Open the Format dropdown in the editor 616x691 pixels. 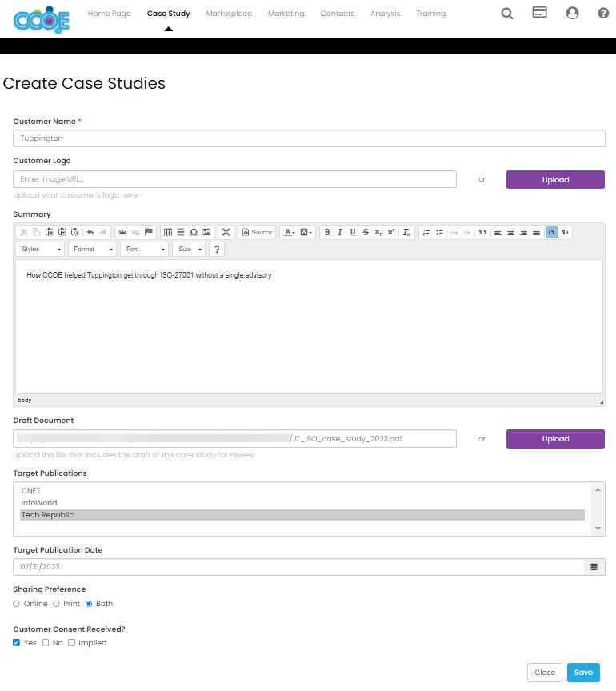click(91, 249)
